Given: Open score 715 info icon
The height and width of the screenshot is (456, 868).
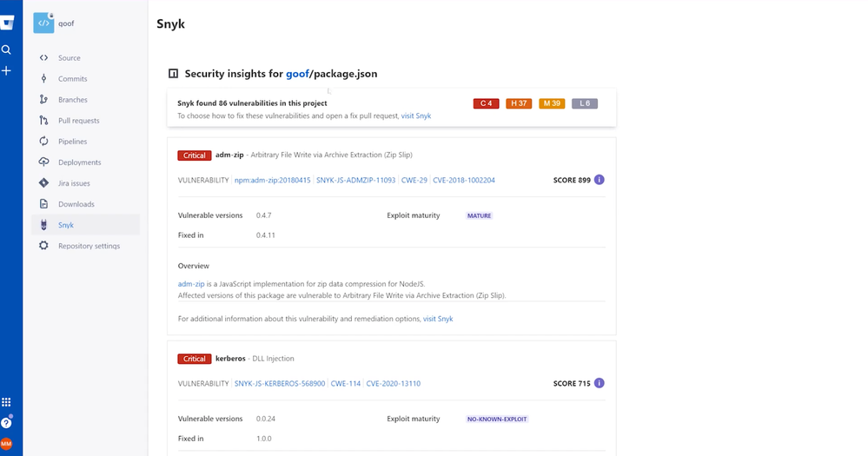Looking at the screenshot, I should click(599, 383).
